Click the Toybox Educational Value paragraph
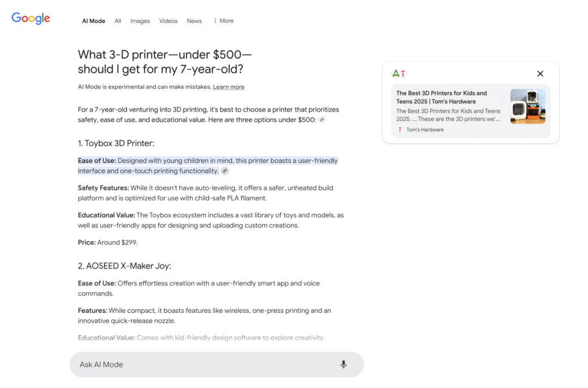Screen dimensions: 588x388 211,220
